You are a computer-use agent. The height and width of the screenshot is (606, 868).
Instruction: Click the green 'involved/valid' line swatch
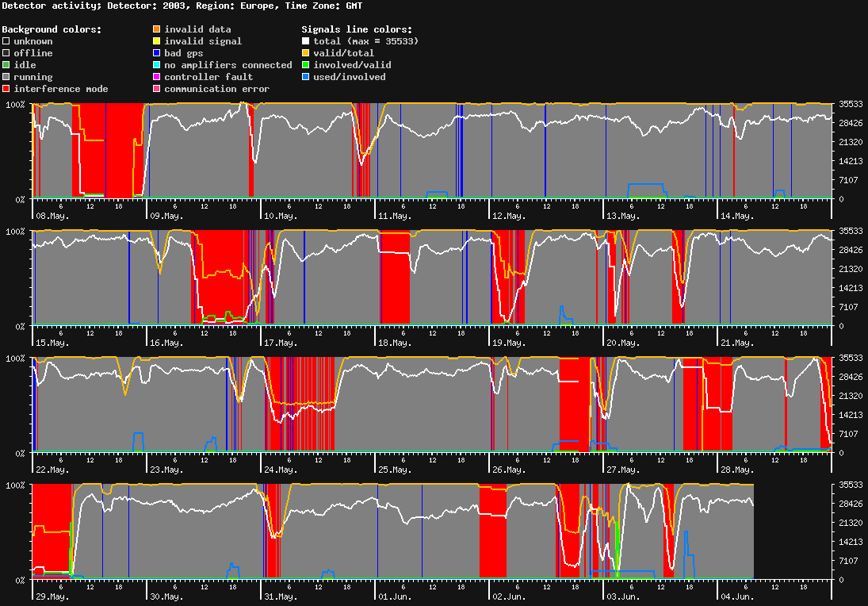[x=305, y=65]
